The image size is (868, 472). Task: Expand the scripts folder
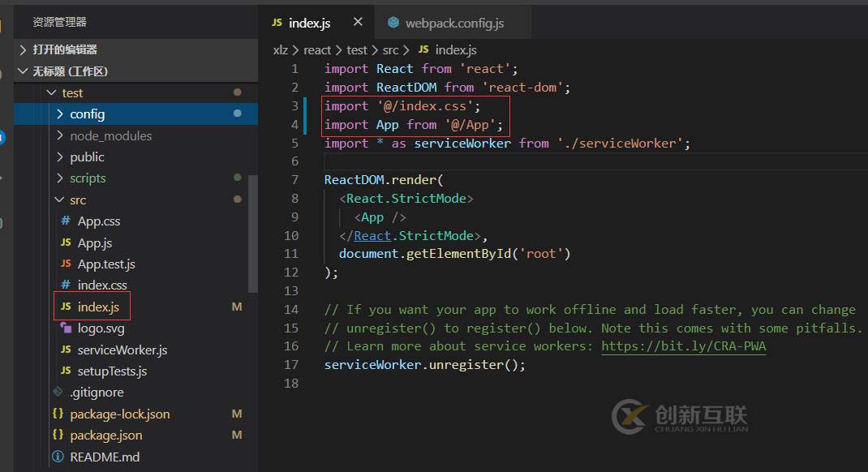(x=60, y=178)
